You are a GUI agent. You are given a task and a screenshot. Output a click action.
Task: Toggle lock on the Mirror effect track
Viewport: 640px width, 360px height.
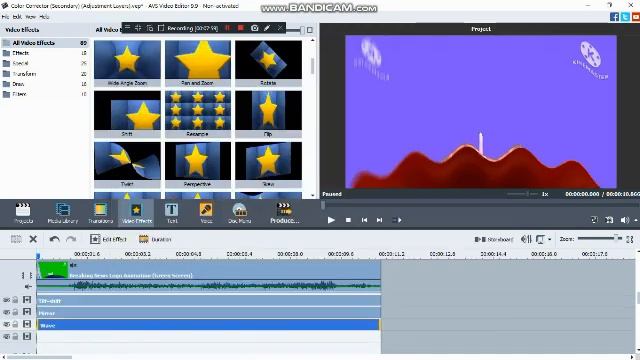pyautogui.click(x=16, y=312)
